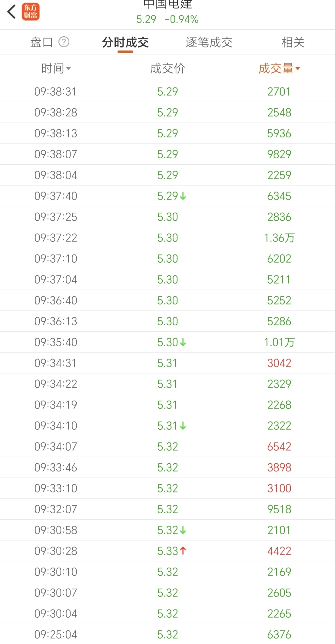Tap the question mark help icon beside 盘口
Screen dimensions: 335x644
[x=64, y=42]
